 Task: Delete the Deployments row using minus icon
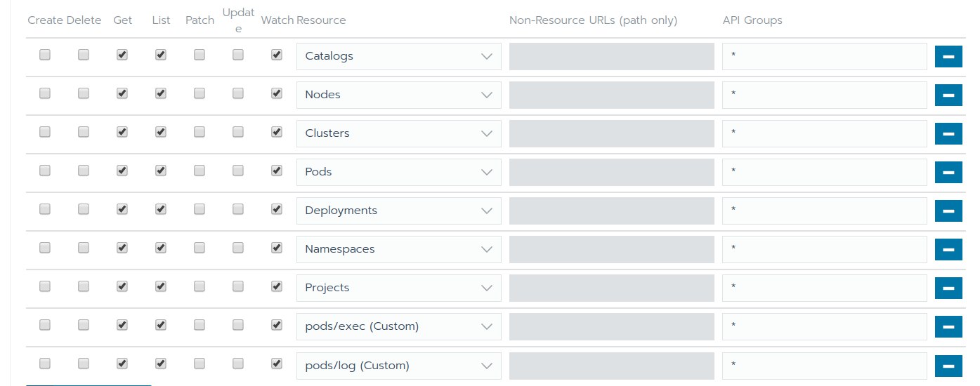948,211
